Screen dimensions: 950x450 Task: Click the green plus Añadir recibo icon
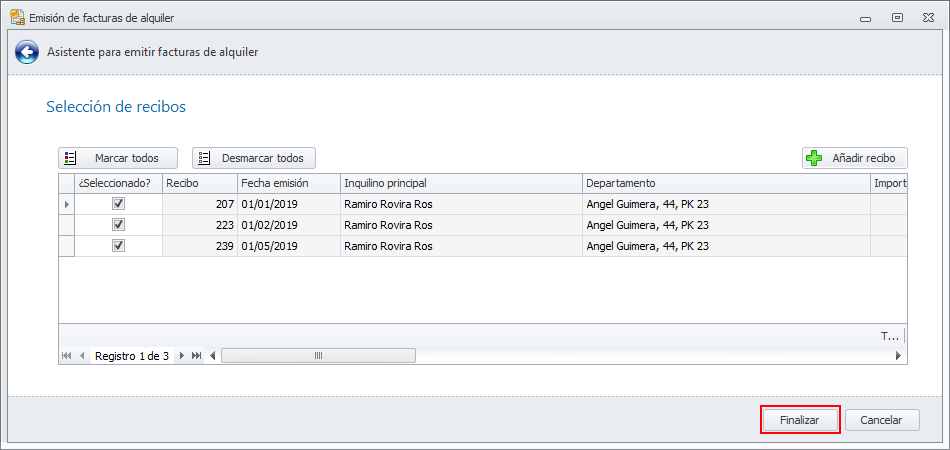click(x=814, y=158)
